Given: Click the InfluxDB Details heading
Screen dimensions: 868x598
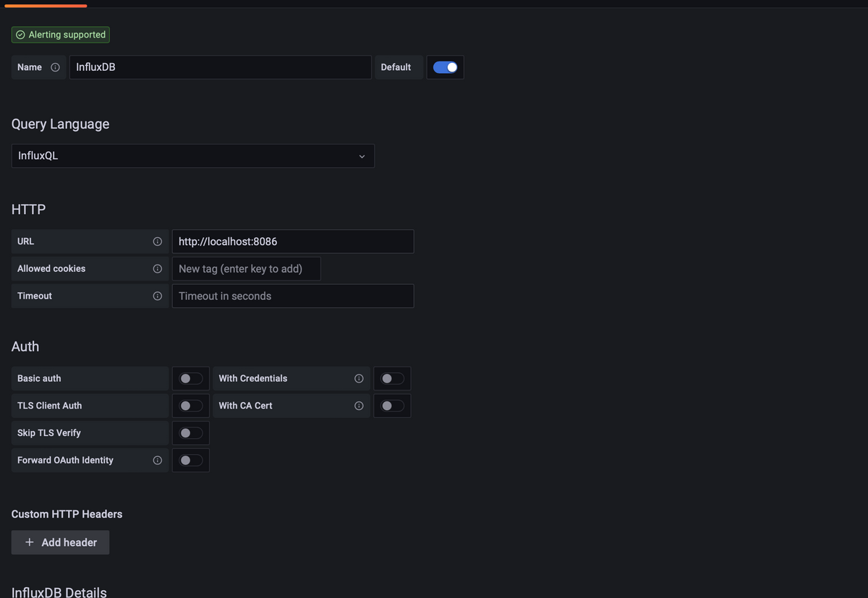Looking at the screenshot, I should [x=59, y=592].
